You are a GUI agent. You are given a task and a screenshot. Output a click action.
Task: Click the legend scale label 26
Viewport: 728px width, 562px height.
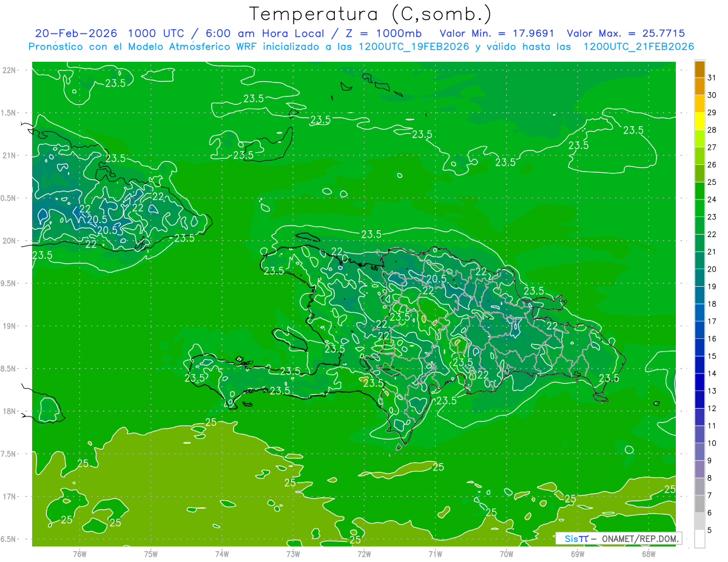pos(712,165)
